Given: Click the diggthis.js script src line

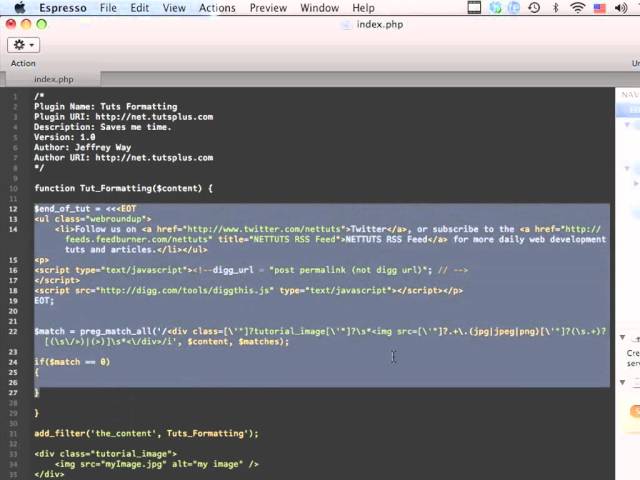Looking at the screenshot, I should click(x=249, y=290).
